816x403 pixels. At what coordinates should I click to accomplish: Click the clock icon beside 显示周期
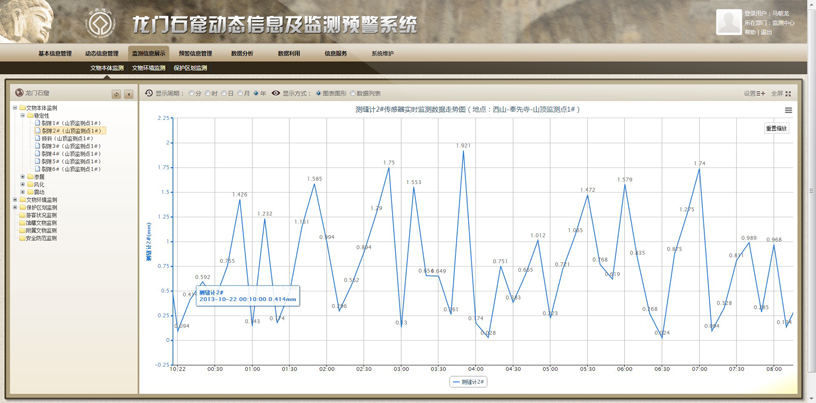(149, 93)
